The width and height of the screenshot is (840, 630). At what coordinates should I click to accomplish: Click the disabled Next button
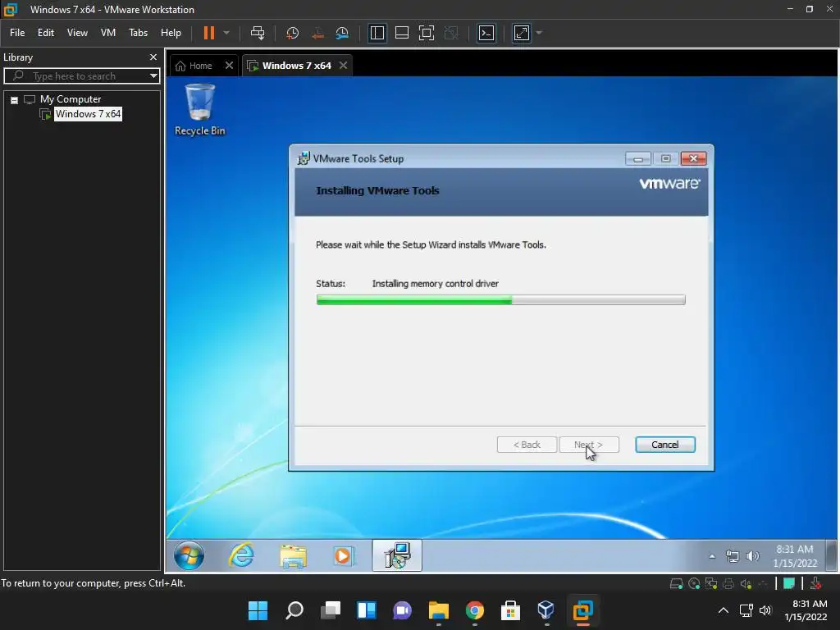pyautogui.click(x=589, y=445)
